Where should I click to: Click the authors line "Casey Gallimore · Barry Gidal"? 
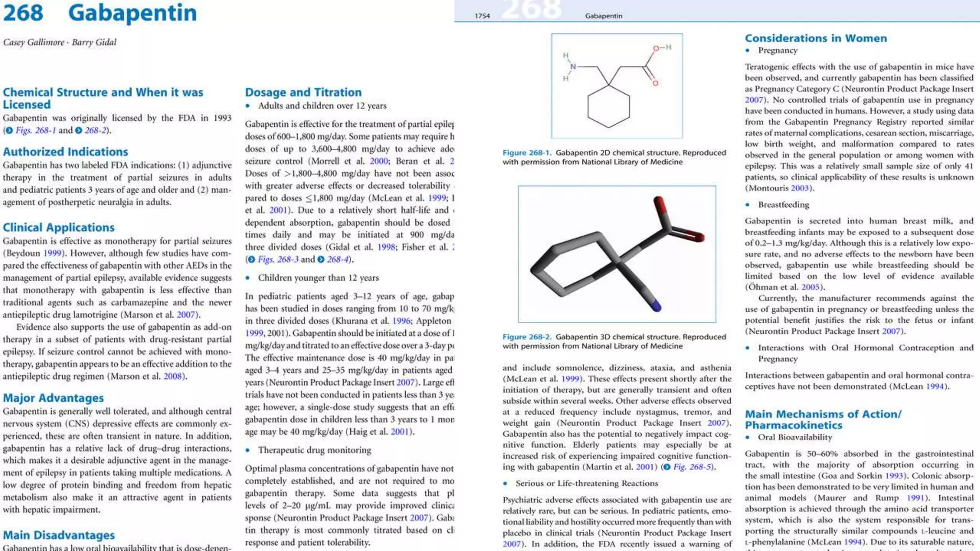coord(60,43)
